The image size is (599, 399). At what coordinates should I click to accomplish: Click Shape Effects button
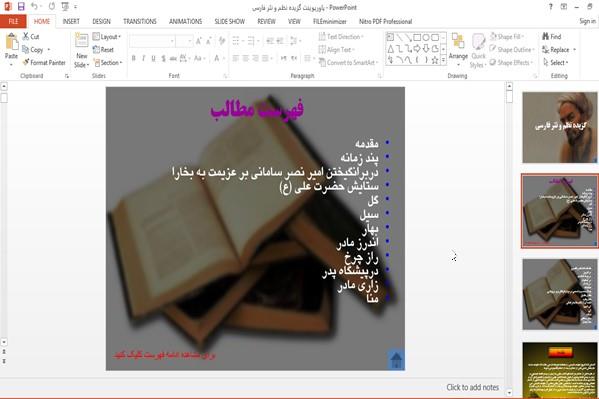[512, 62]
